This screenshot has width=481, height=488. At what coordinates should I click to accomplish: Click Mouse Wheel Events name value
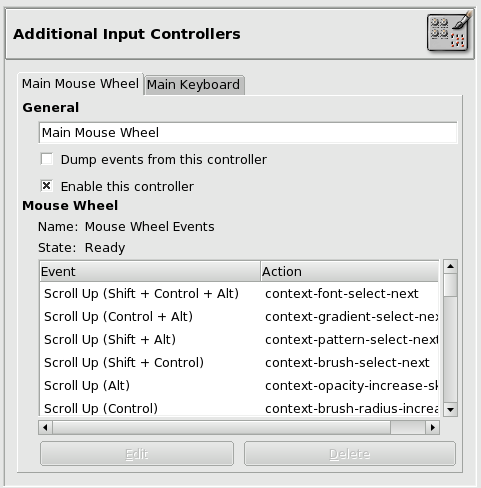click(150, 227)
